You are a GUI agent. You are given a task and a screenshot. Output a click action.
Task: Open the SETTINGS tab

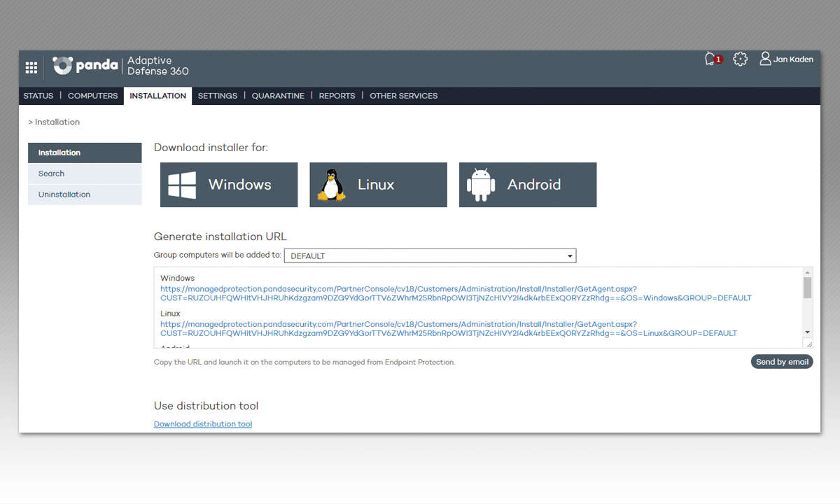[x=218, y=96]
